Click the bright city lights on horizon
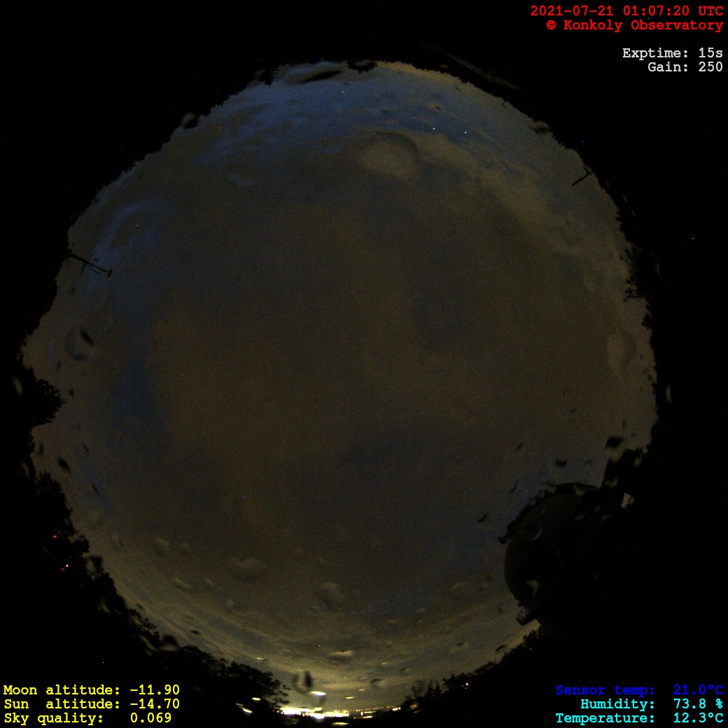 click(308, 711)
